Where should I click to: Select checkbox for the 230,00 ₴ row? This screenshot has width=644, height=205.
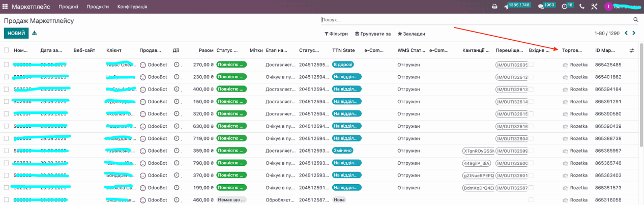coord(7,77)
